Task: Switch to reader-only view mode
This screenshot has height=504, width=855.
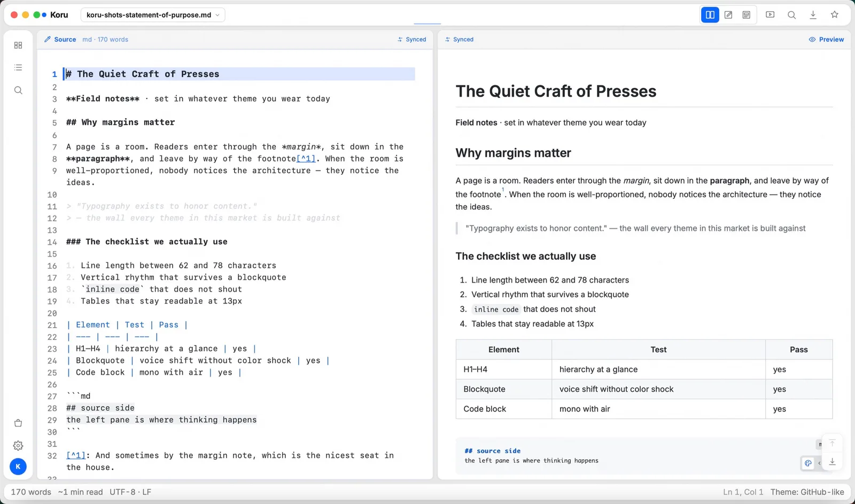Action: (x=747, y=15)
